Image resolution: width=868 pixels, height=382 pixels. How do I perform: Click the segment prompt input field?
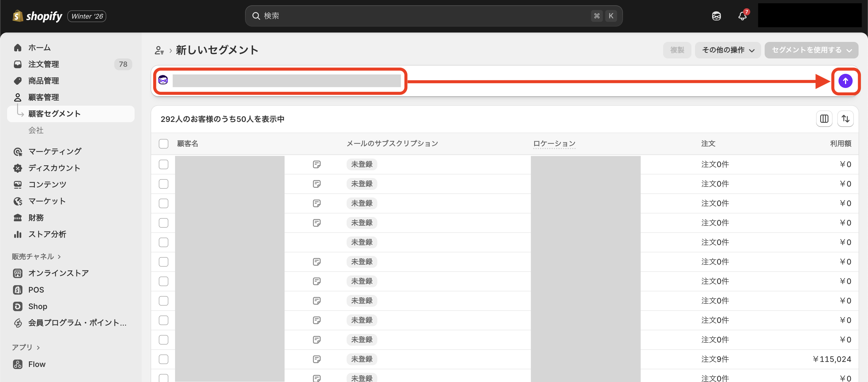[286, 81]
